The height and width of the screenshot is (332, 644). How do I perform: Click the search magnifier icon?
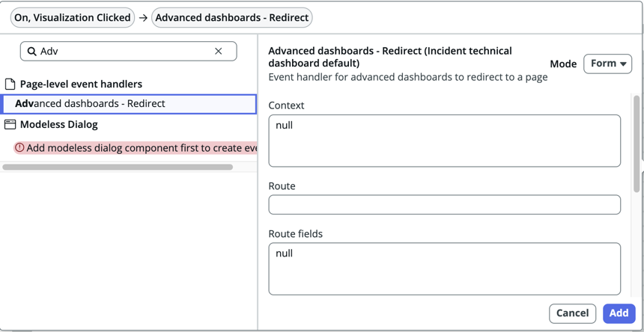tap(31, 52)
